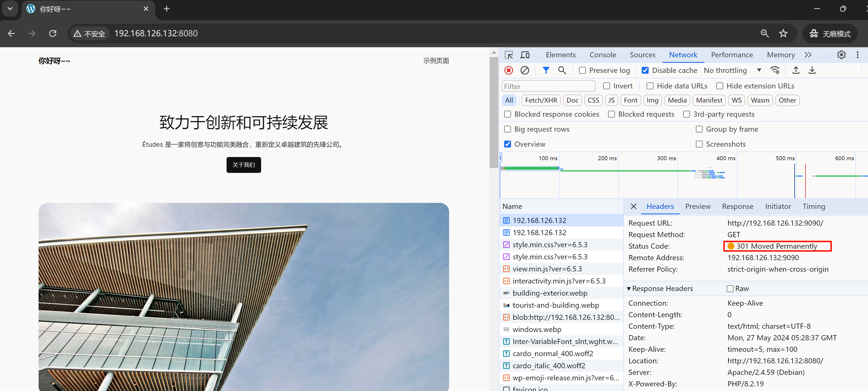868x391 pixels.
Task: Enable the Preserve log checkbox
Action: (x=582, y=70)
